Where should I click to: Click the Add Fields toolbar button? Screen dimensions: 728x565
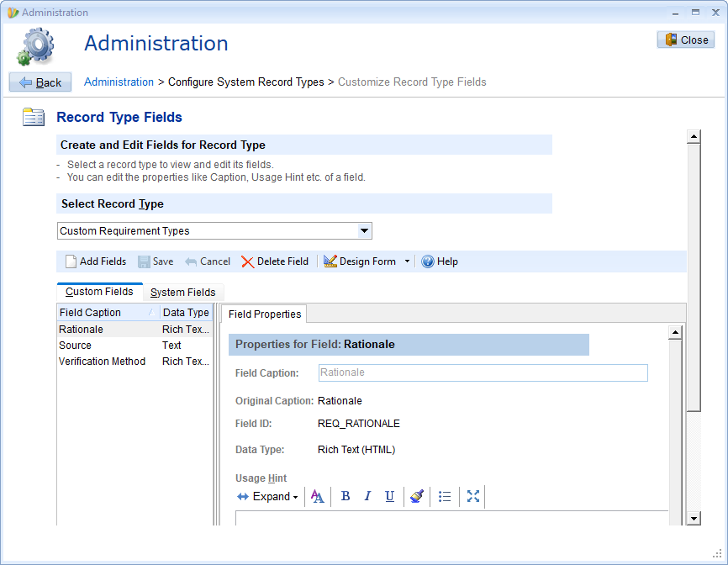coord(96,261)
